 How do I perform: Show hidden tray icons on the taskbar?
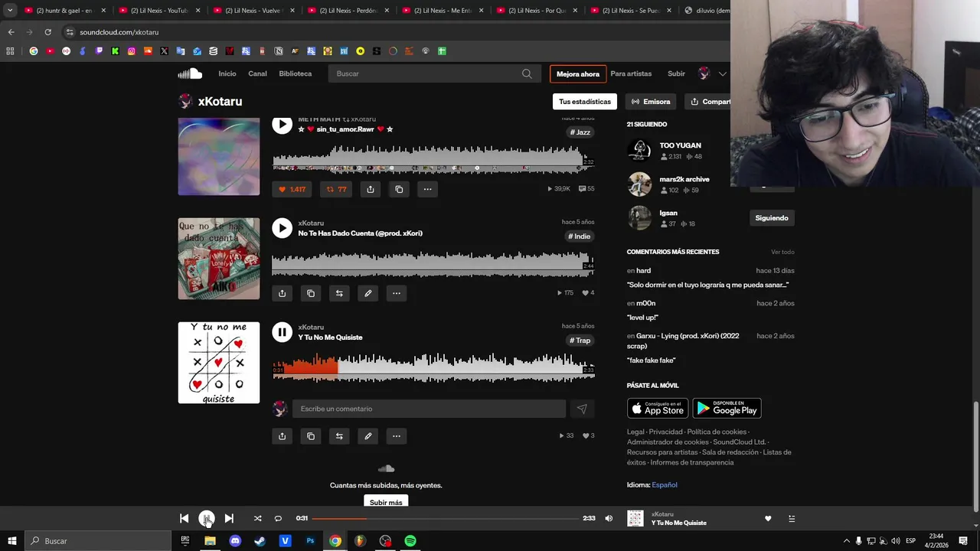pos(846,541)
